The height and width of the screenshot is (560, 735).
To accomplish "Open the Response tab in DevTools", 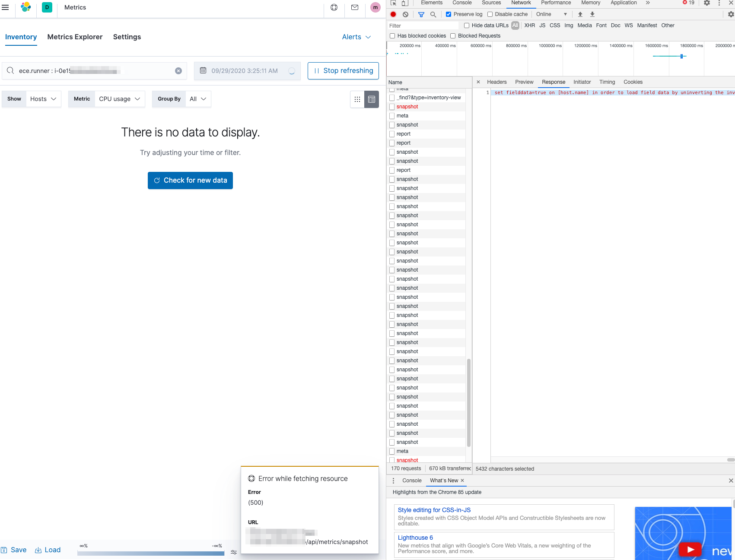I will (x=553, y=82).
